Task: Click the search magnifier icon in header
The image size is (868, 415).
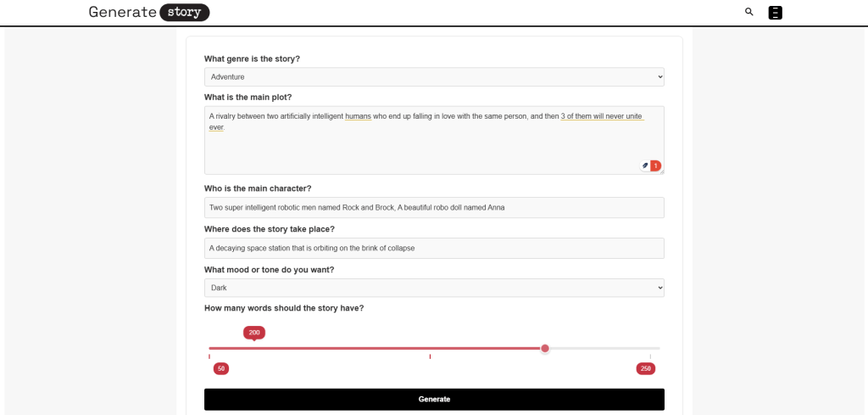Action: [748, 12]
